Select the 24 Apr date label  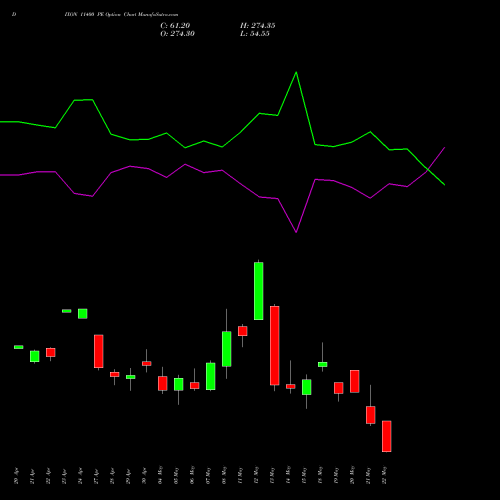[x=81, y=476]
